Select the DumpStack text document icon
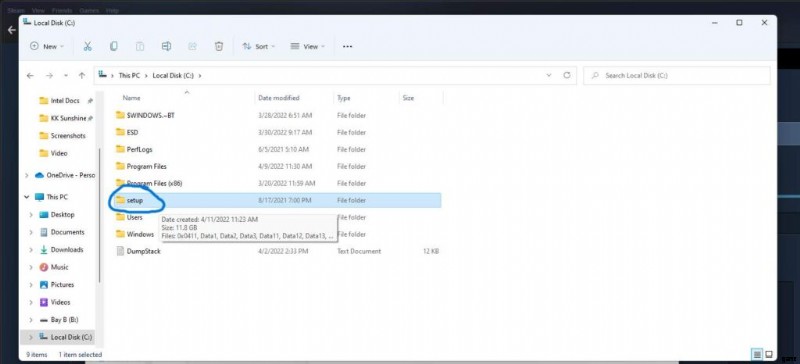Viewport: 800px width, 364px height. pos(120,251)
